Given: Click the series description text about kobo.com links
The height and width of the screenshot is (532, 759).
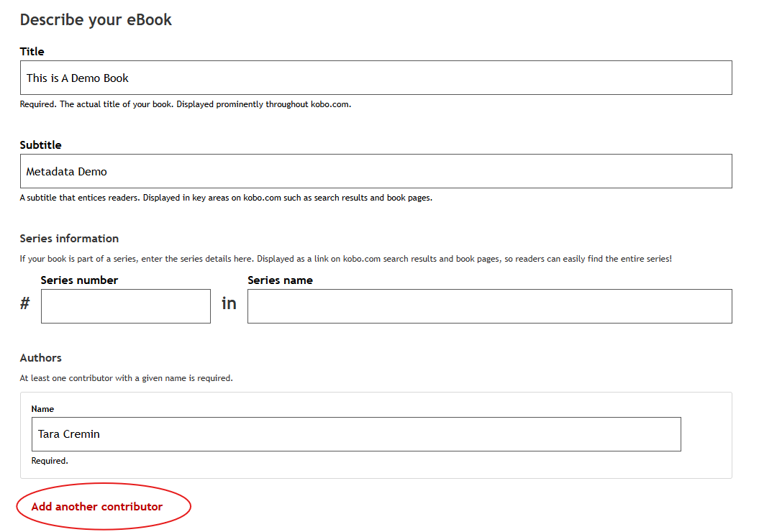Looking at the screenshot, I should [x=345, y=259].
